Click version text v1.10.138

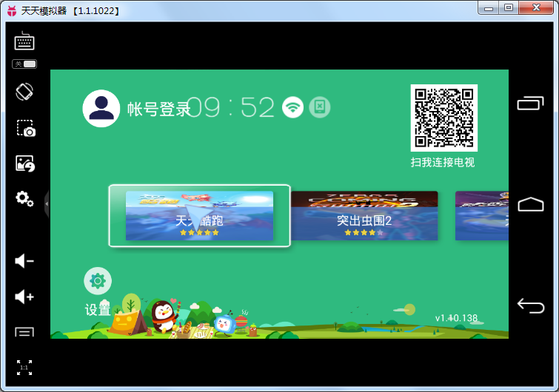coord(456,318)
